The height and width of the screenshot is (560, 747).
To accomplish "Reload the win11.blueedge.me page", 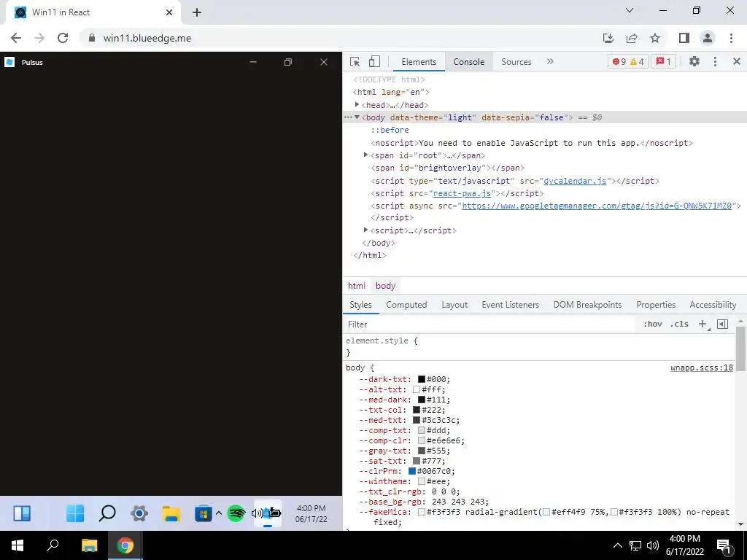I will [63, 38].
